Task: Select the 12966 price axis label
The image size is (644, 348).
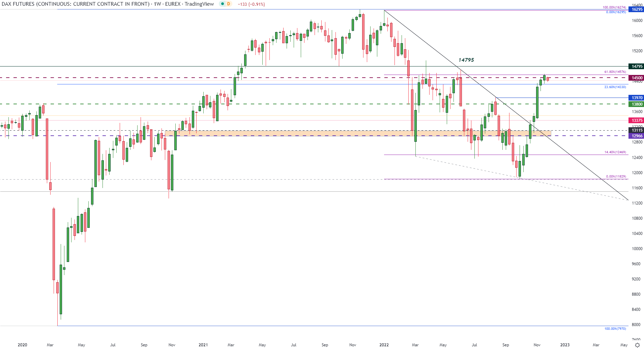Action: tap(636, 136)
